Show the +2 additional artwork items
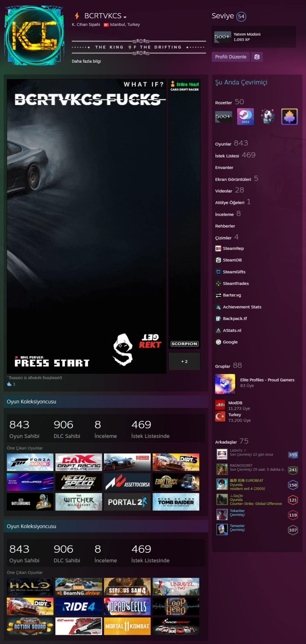 (x=184, y=361)
